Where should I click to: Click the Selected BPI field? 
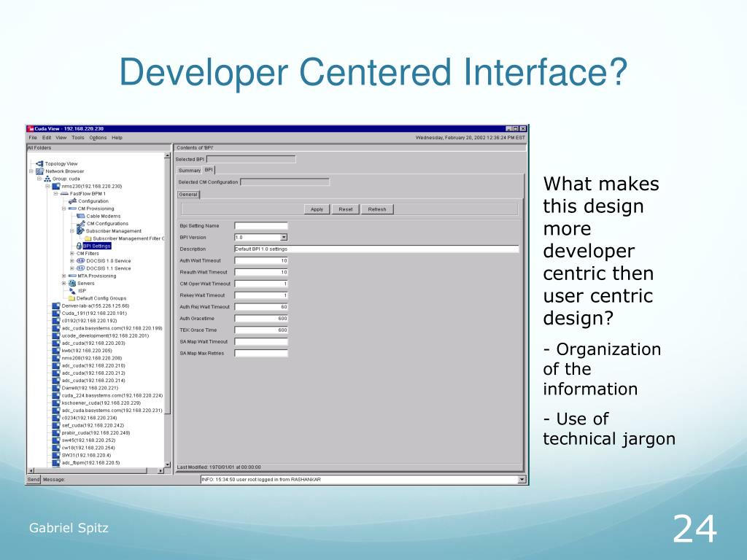(251, 159)
